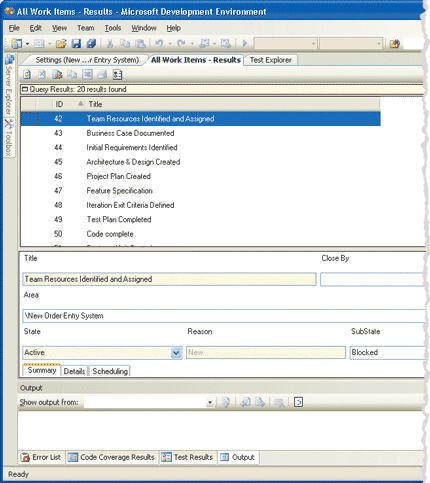The image size is (430, 483).
Task: Open the File menu
Action: [x=14, y=28]
